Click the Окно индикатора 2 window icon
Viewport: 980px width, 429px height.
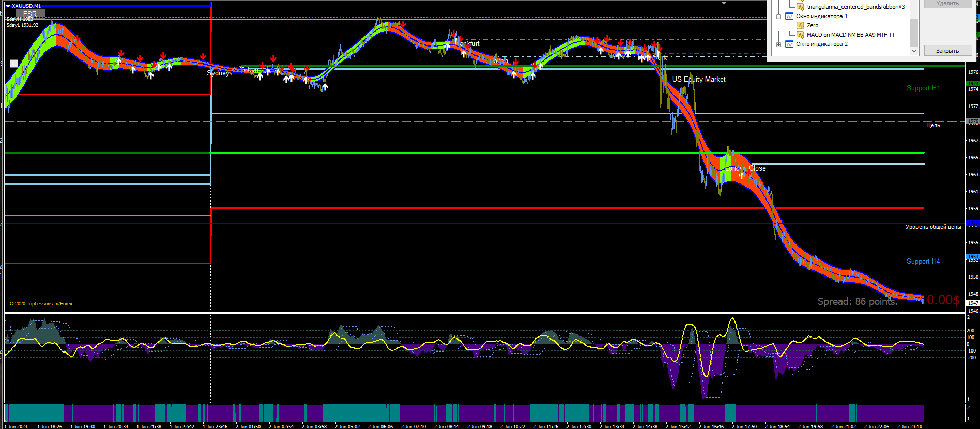789,44
